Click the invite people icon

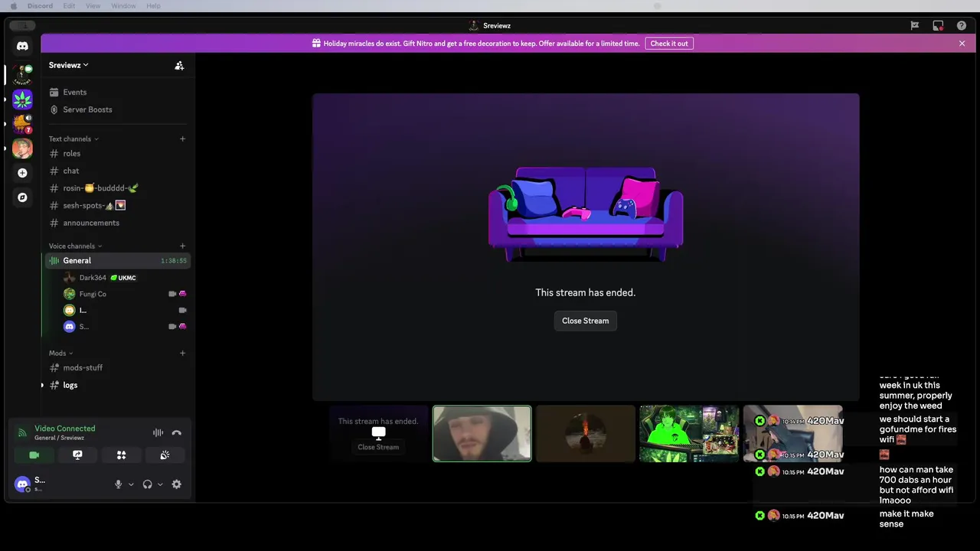(x=179, y=66)
